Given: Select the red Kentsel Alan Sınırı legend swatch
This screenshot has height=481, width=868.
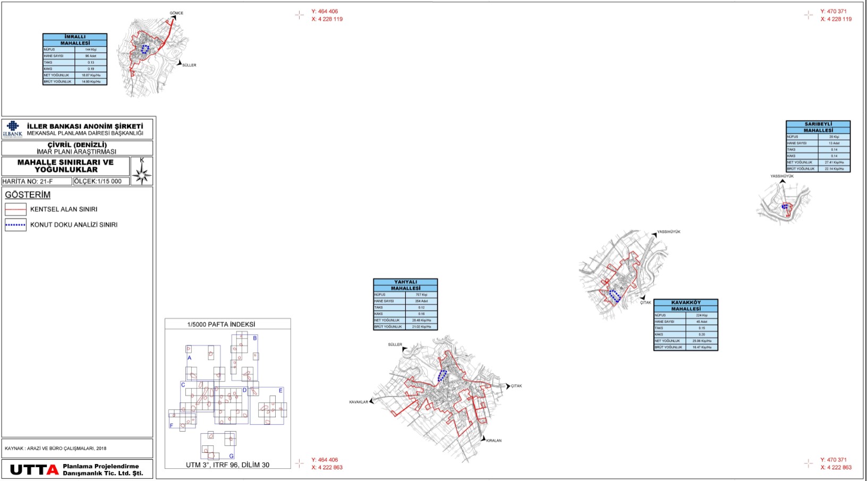Looking at the screenshot, I should [x=15, y=209].
